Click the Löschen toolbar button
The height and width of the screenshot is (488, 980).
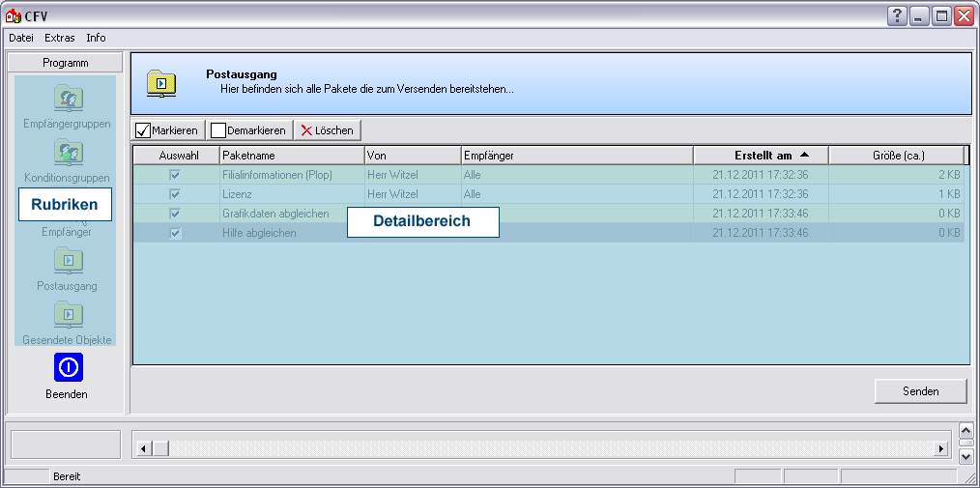point(327,130)
